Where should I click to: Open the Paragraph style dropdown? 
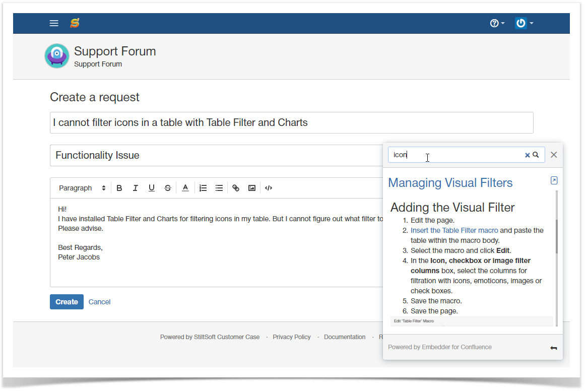tap(82, 188)
